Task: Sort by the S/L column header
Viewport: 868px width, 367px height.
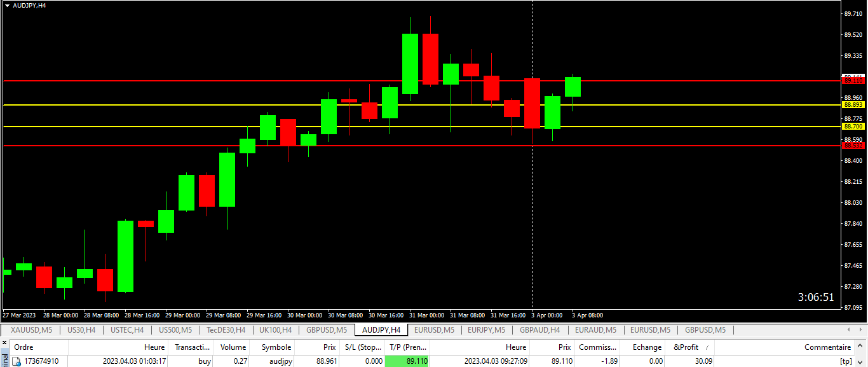Action: [x=362, y=347]
